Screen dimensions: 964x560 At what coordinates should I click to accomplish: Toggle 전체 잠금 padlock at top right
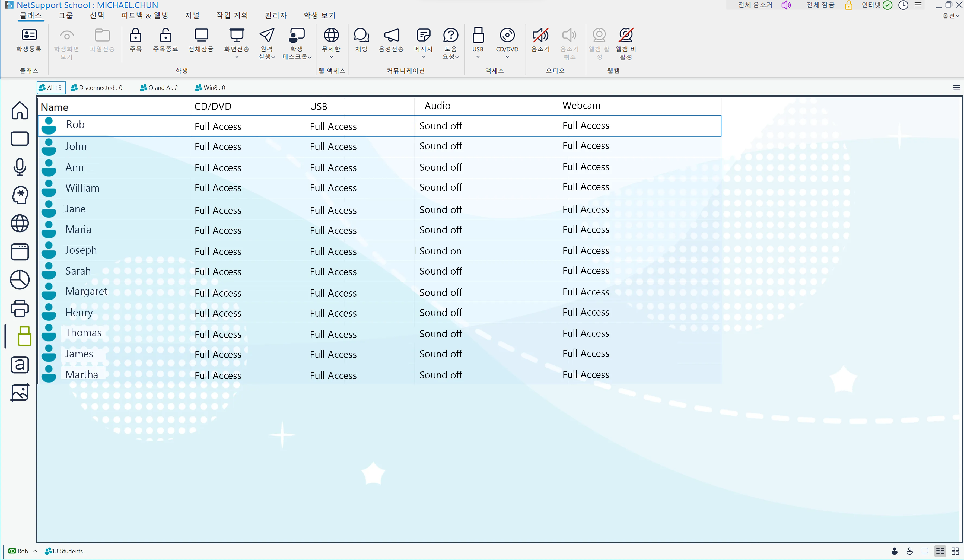click(x=848, y=5)
